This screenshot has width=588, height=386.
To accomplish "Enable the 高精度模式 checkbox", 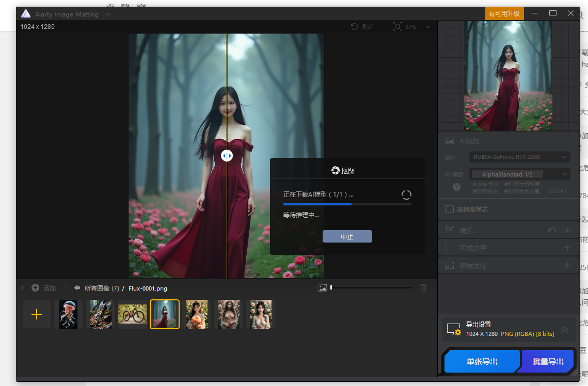I will point(450,209).
